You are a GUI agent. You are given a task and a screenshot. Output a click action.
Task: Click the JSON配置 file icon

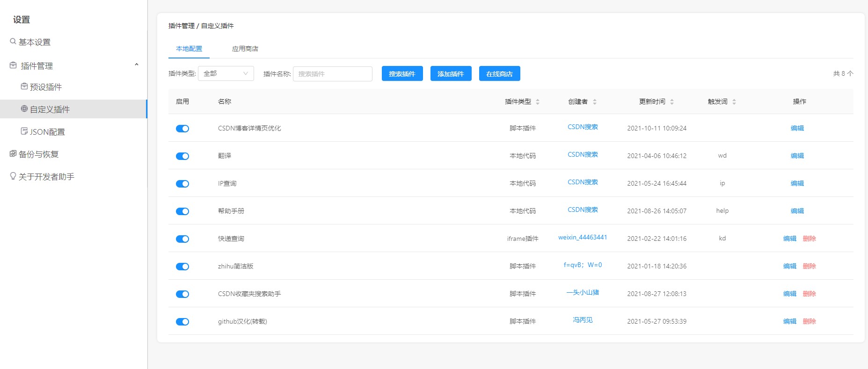24,131
